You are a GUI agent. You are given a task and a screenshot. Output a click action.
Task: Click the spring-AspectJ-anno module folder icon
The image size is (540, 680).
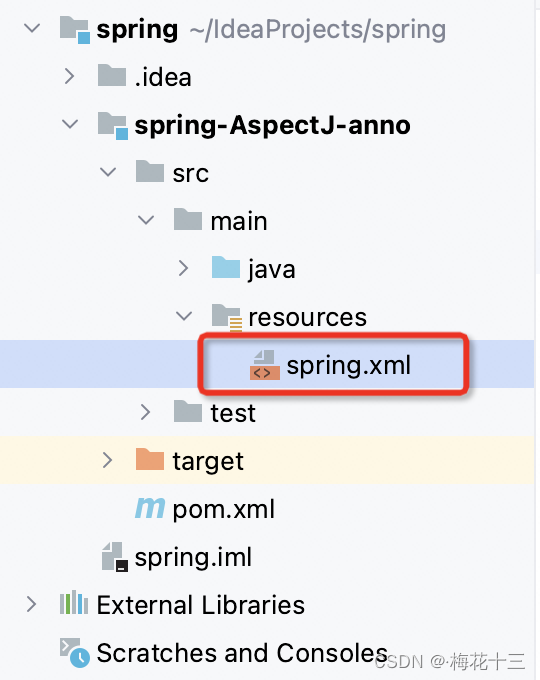(x=113, y=126)
